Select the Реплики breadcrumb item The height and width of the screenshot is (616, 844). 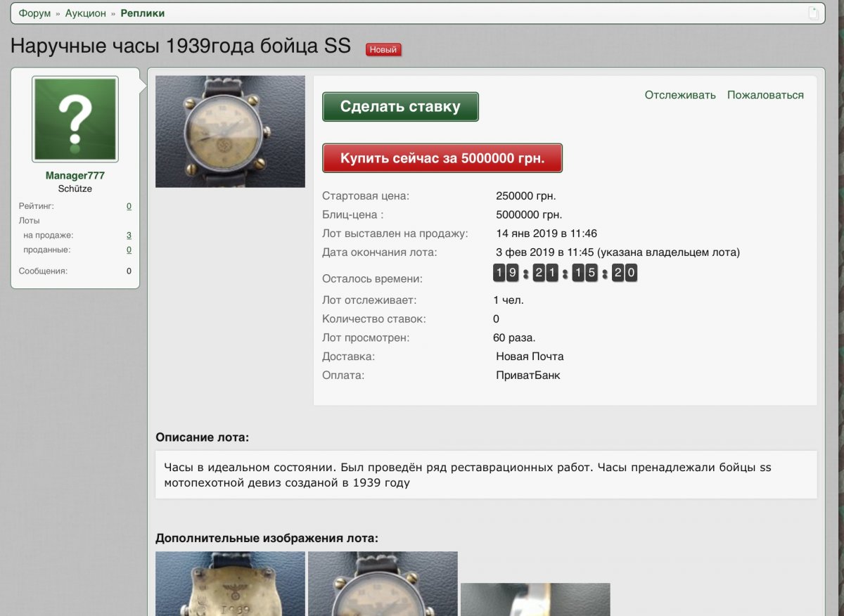point(143,13)
